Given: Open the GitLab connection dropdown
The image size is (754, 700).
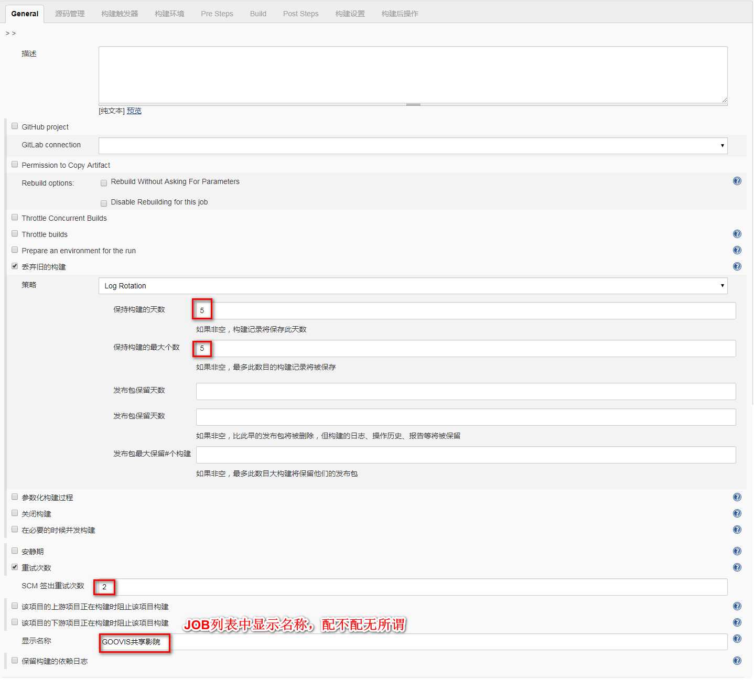Looking at the screenshot, I should point(413,146).
